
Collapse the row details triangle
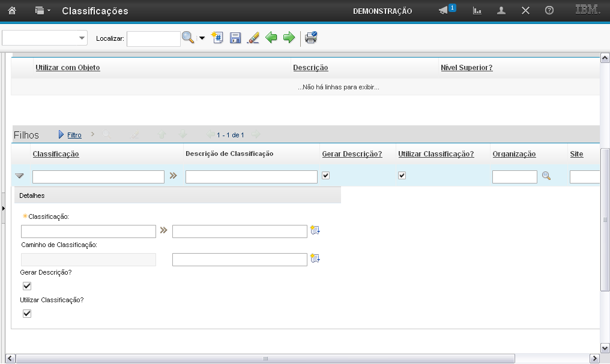click(x=19, y=176)
